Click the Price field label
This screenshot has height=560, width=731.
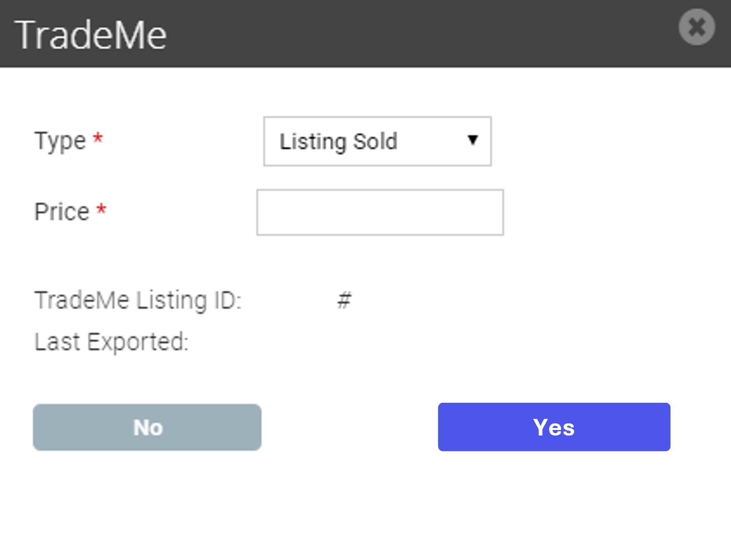[62, 212]
